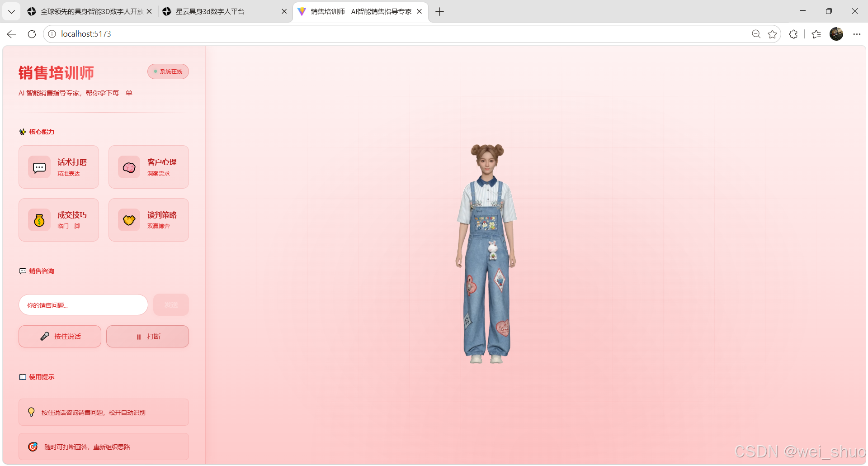The height and width of the screenshot is (466, 868).
Task: Click the handshake icon on 谈判策略 card
Action: point(129,220)
